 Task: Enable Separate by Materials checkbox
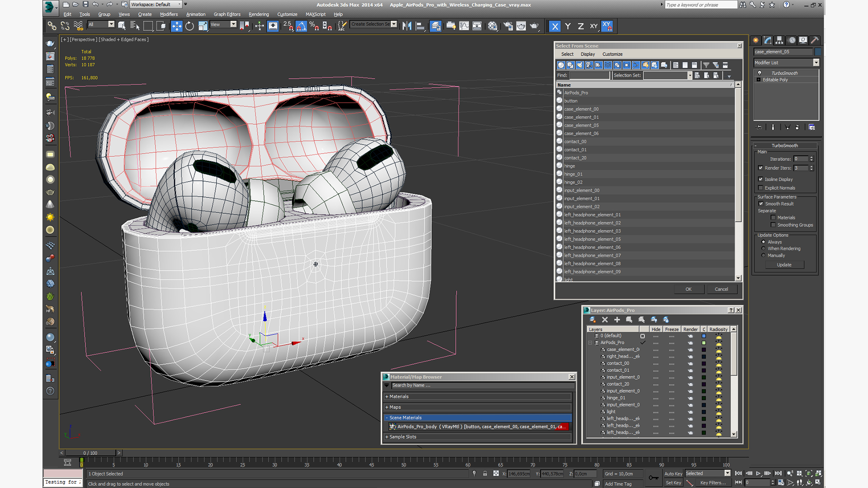(x=773, y=218)
